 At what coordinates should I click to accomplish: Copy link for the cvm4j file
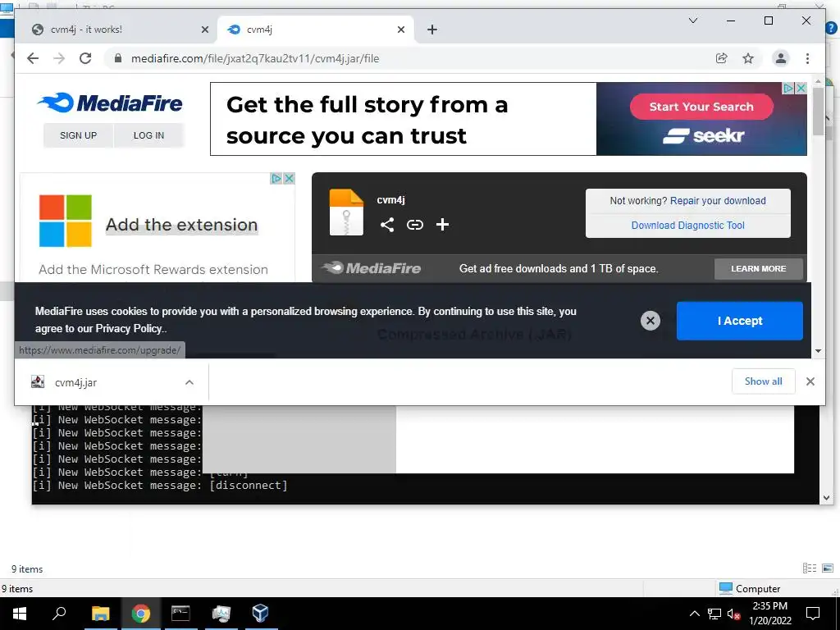(414, 225)
